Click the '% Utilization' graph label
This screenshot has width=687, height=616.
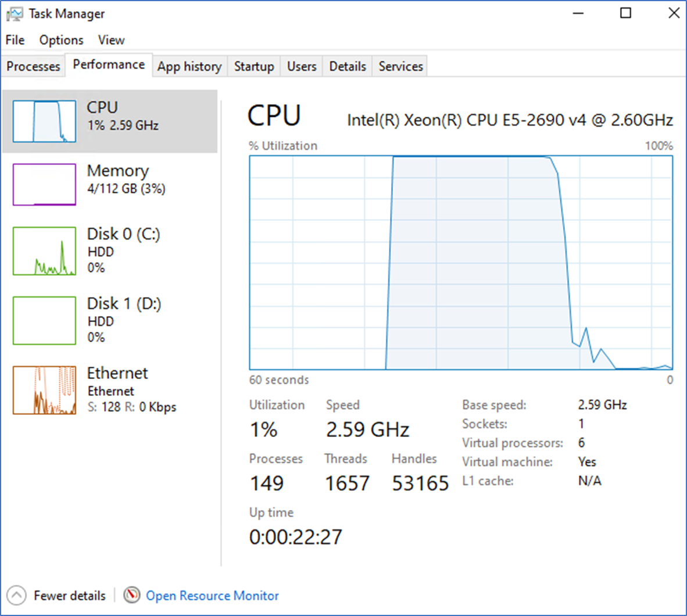[283, 145]
